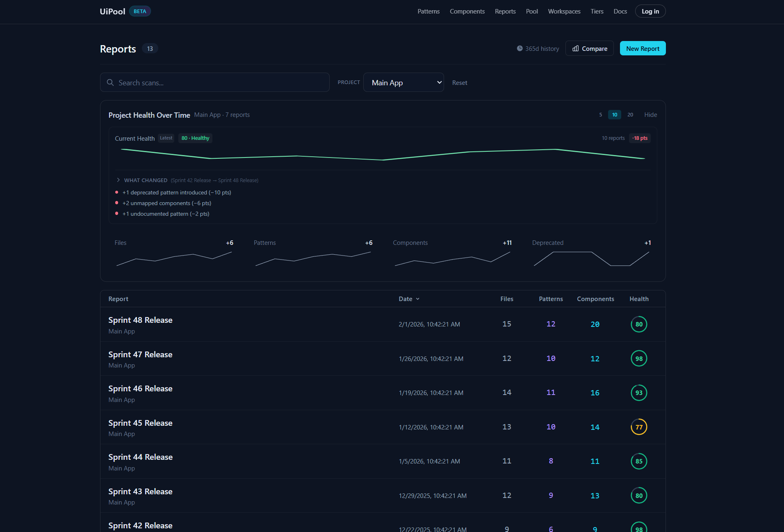Click Sprint 46 patterns count 11

pyautogui.click(x=551, y=393)
